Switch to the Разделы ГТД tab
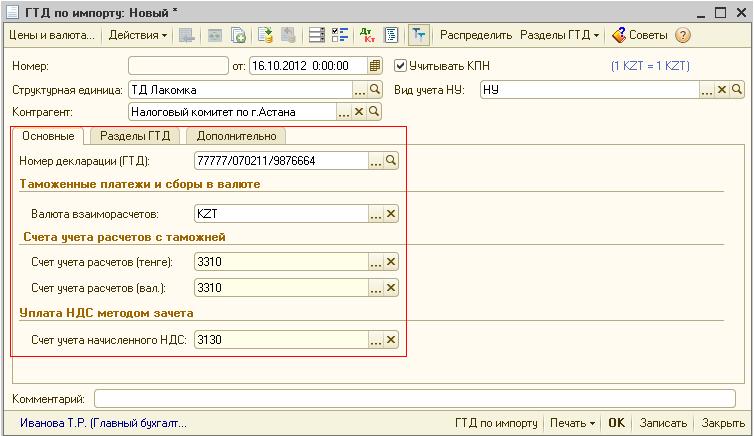The height and width of the screenshot is (436, 754). pos(136,136)
